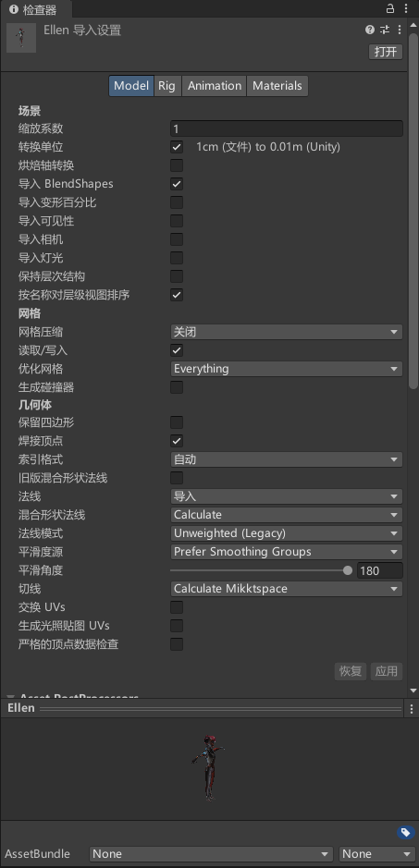This screenshot has height=868, width=419.
Task: Click the 应用 button
Action: click(387, 671)
